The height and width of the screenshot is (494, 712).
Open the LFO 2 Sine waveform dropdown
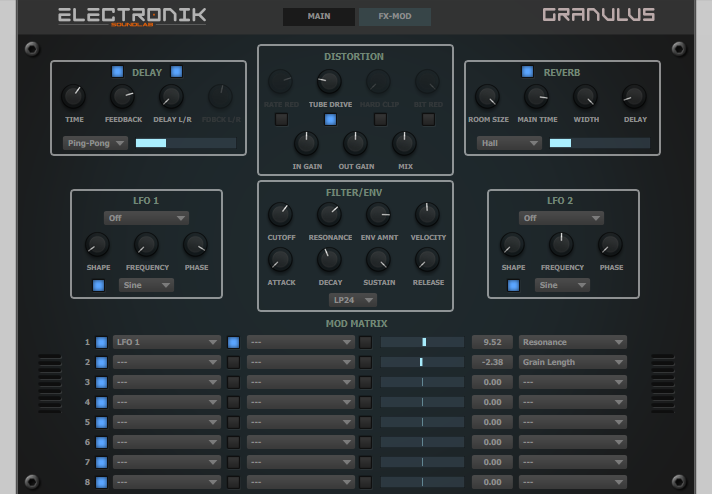[x=562, y=285]
